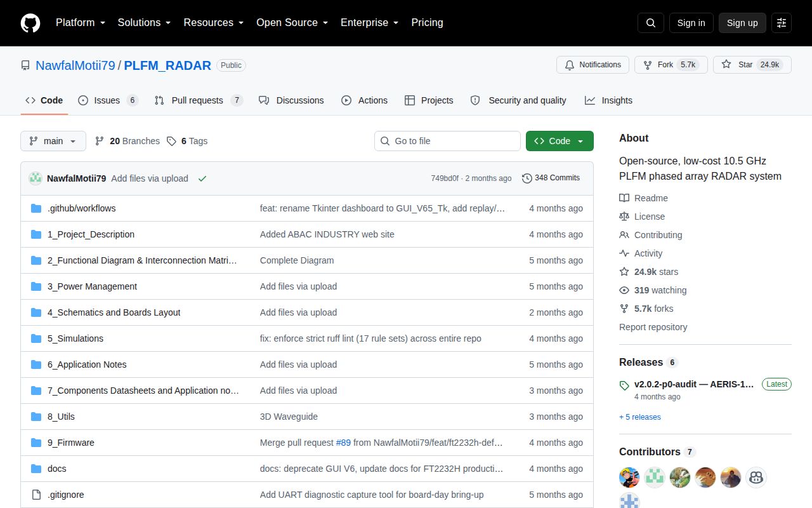Click the folder icon for 9_Firmware
This screenshot has height=508, width=812.
coord(36,443)
